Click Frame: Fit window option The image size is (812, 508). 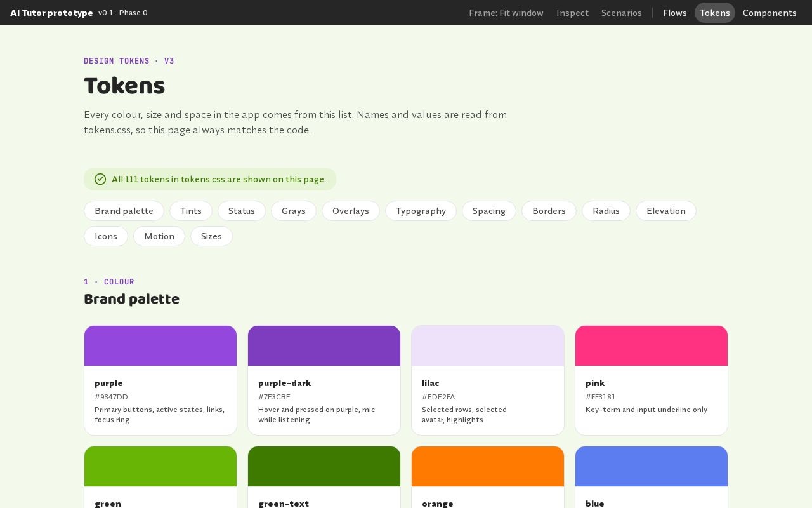[x=506, y=13]
